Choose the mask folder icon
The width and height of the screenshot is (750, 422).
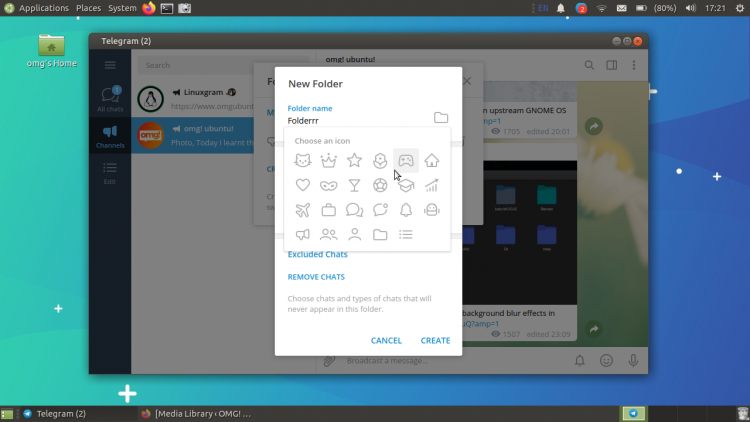(329, 185)
